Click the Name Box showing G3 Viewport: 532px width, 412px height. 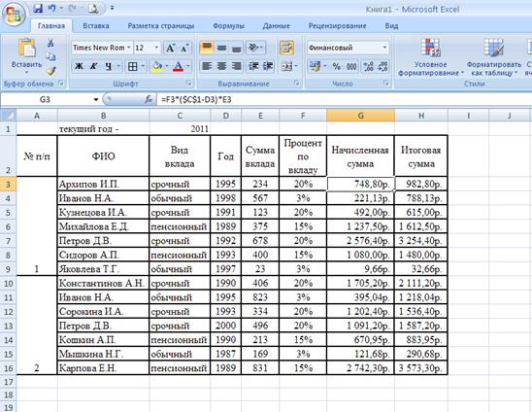[x=46, y=99]
